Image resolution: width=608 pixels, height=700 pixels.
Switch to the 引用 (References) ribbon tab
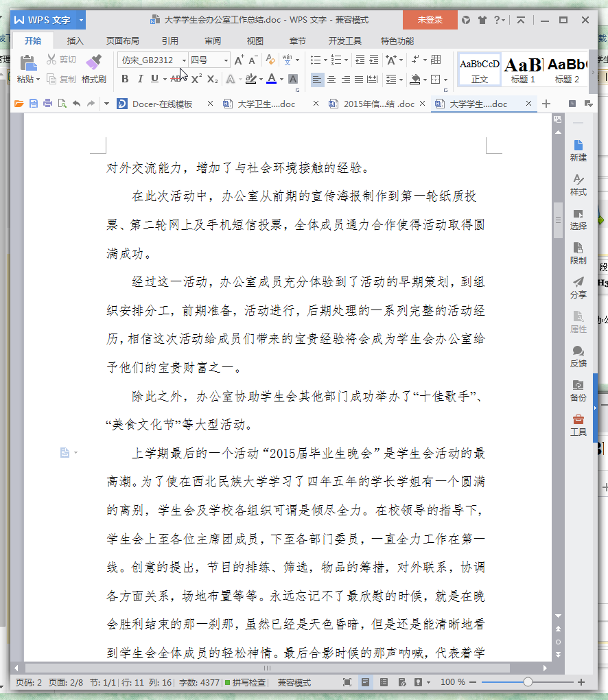click(169, 40)
